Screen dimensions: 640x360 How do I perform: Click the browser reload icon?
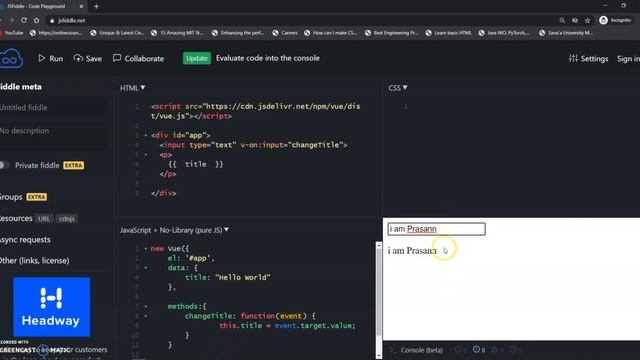[24, 20]
